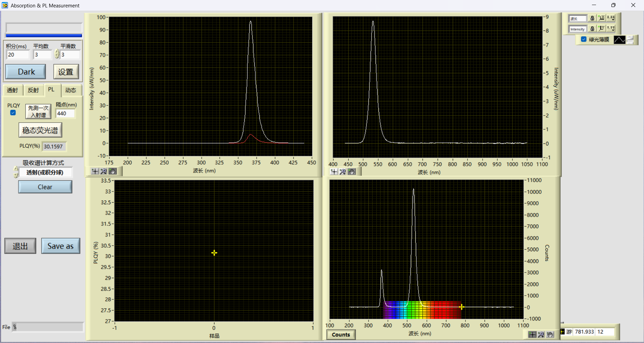Switch to the 透射 tab
Viewport: 644px width, 343px height.
(x=12, y=90)
